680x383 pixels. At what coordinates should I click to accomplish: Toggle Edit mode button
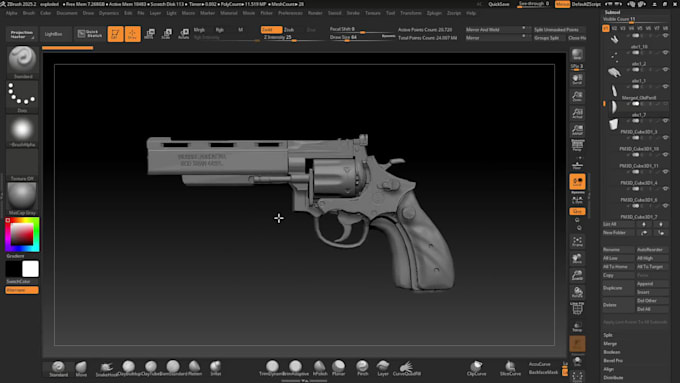pyautogui.click(x=115, y=34)
